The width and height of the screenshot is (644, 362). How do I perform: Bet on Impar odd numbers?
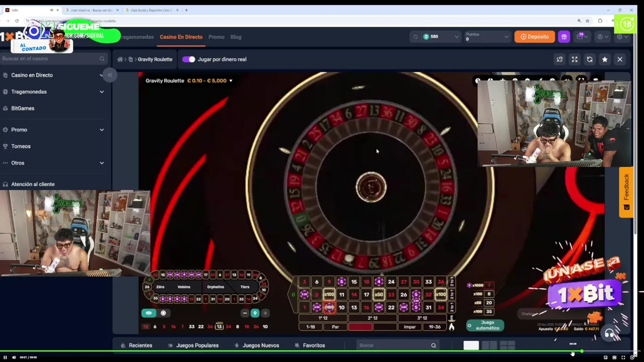tap(410, 327)
